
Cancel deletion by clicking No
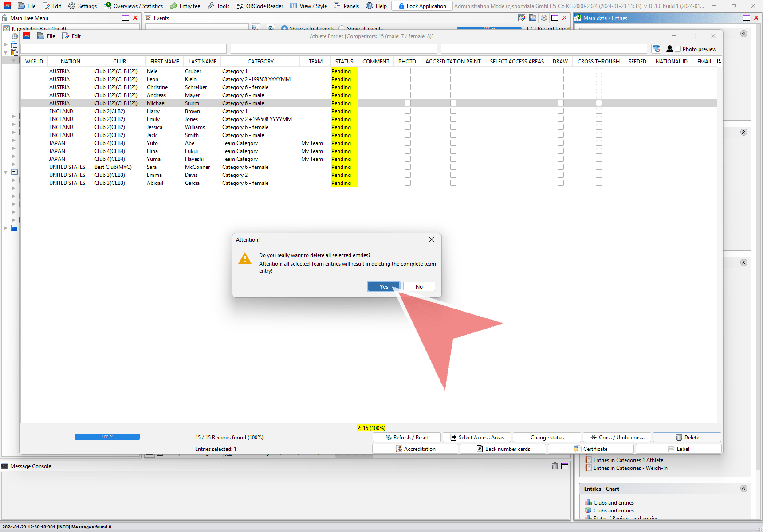point(419,286)
